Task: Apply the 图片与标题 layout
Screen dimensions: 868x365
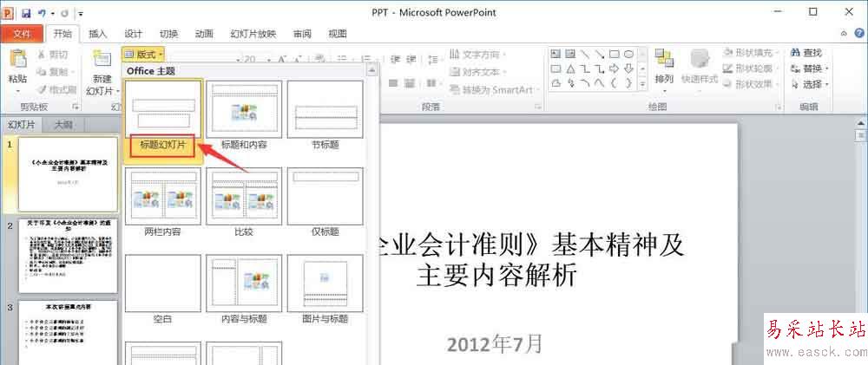Action: 325,284
